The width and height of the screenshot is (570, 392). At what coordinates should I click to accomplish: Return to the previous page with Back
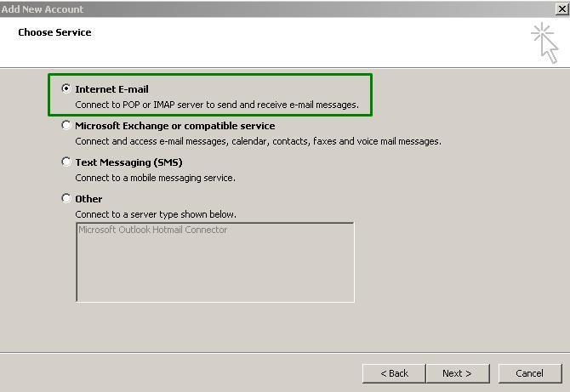(x=394, y=373)
